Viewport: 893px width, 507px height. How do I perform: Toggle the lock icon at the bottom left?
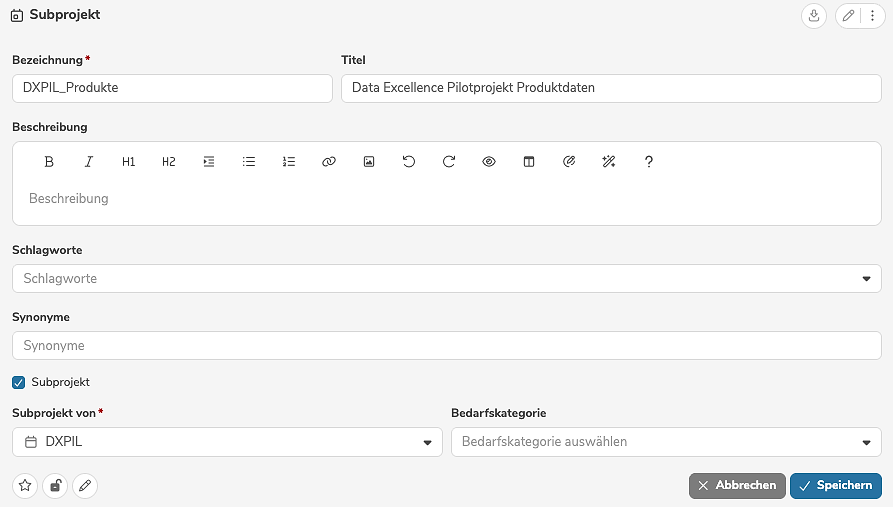click(56, 486)
